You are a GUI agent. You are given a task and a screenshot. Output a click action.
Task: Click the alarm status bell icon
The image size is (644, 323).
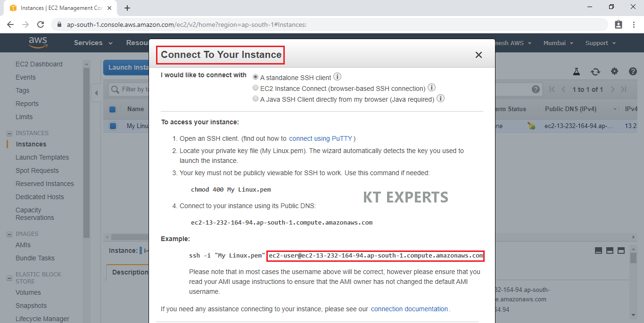pyautogui.click(x=531, y=126)
